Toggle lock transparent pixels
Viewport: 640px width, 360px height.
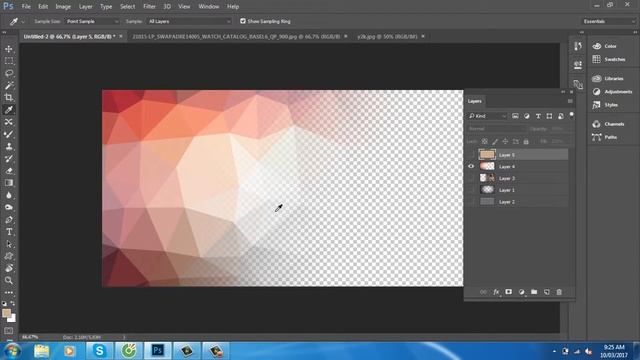click(484, 141)
